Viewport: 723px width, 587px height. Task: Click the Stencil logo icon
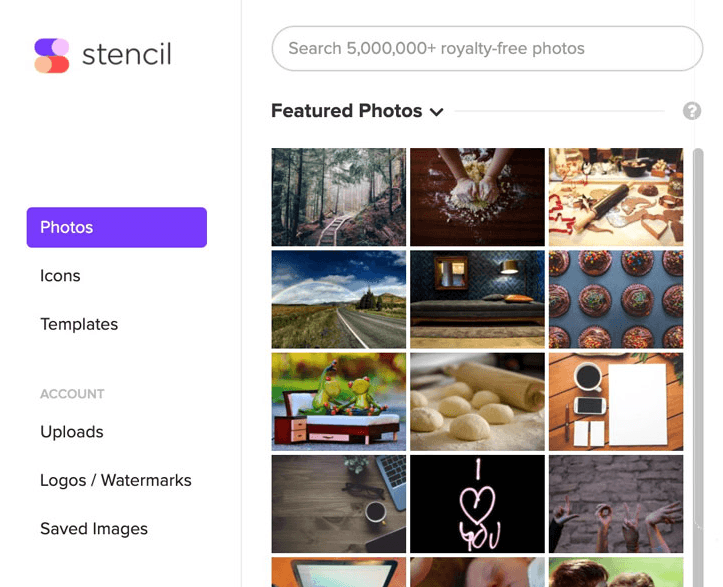pyautogui.click(x=51, y=55)
